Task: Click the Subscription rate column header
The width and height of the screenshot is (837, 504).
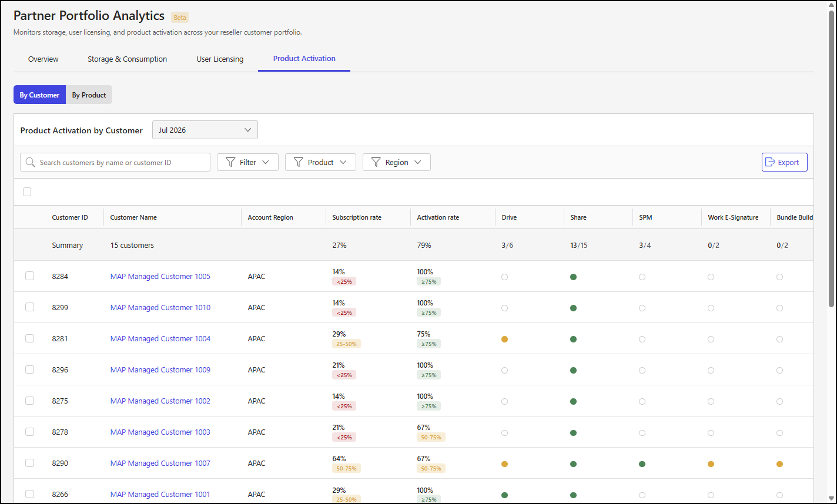Action: (357, 217)
